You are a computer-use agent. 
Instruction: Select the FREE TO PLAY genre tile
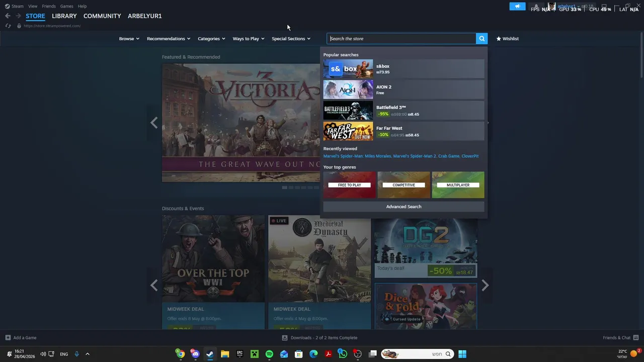point(350,185)
